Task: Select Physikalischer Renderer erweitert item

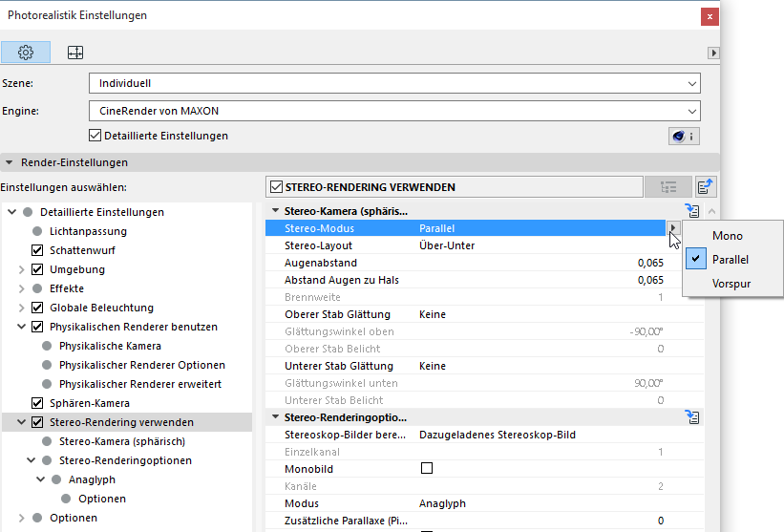Action: (x=140, y=384)
